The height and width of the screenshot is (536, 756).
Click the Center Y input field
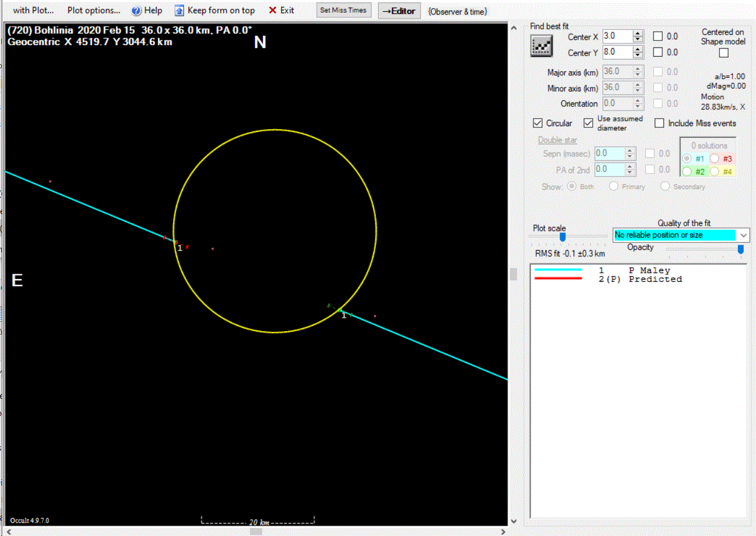(618, 52)
